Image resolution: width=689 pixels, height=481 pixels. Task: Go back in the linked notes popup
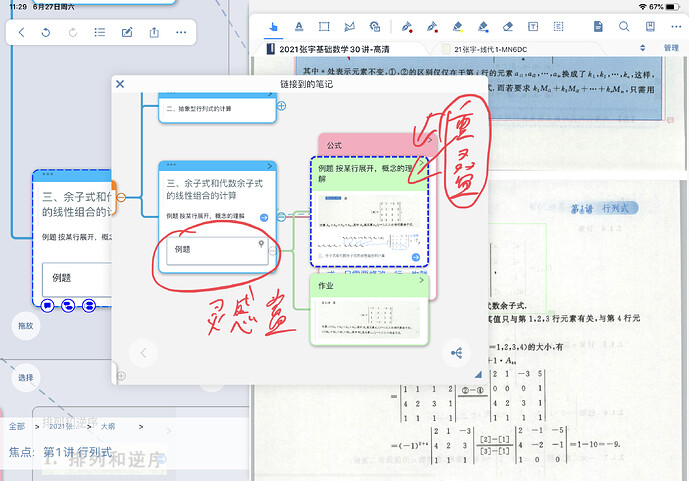143,353
